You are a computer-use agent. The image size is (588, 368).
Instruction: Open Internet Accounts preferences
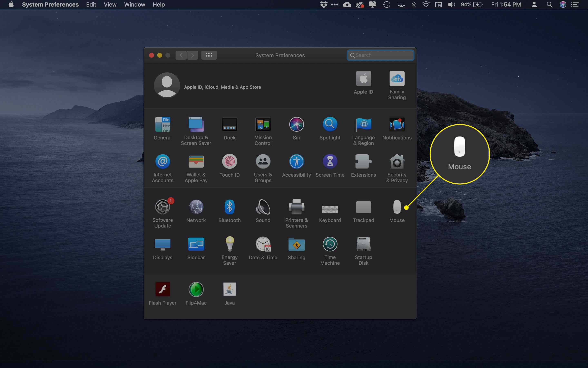163,168
